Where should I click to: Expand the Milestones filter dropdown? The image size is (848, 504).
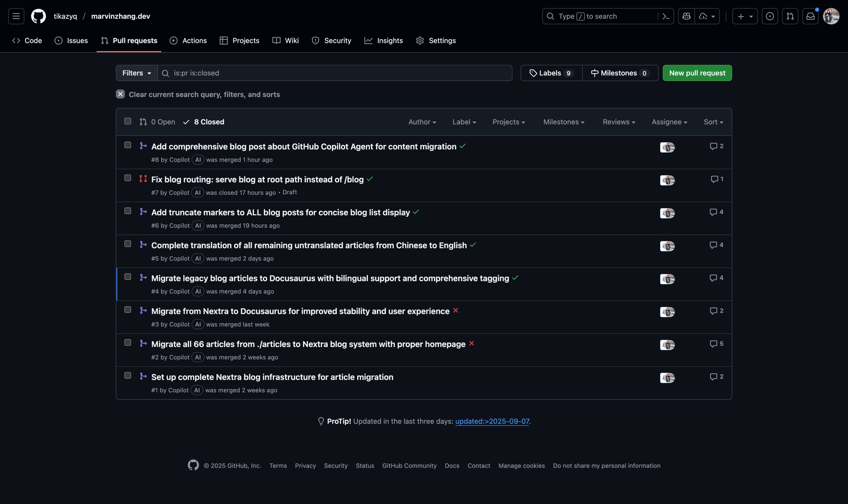coord(564,122)
